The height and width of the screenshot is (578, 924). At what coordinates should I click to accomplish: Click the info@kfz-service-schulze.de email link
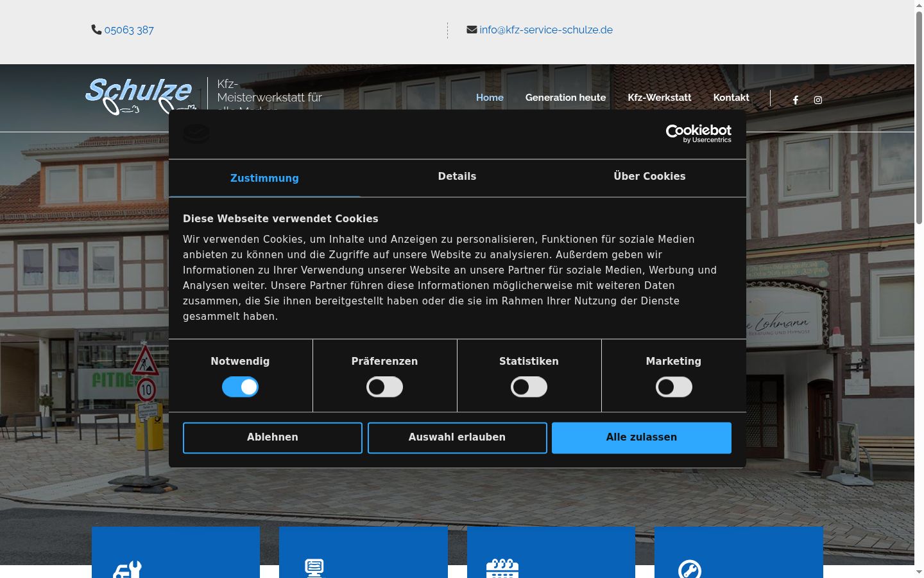(x=546, y=30)
